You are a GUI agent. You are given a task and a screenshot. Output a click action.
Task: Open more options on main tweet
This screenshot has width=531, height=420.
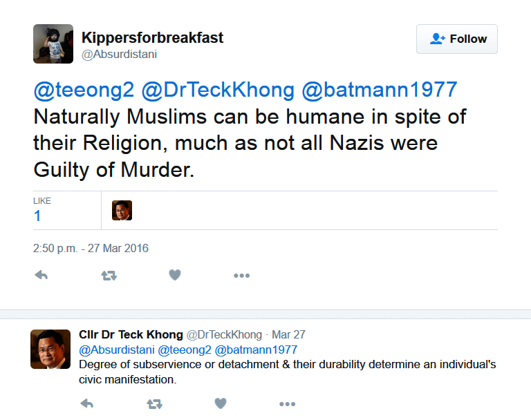click(241, 275)
